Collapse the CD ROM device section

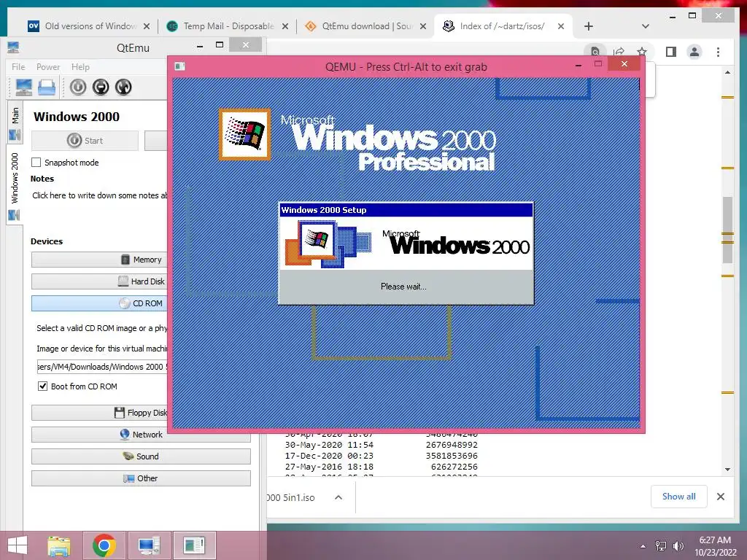(x=99, y=303)
